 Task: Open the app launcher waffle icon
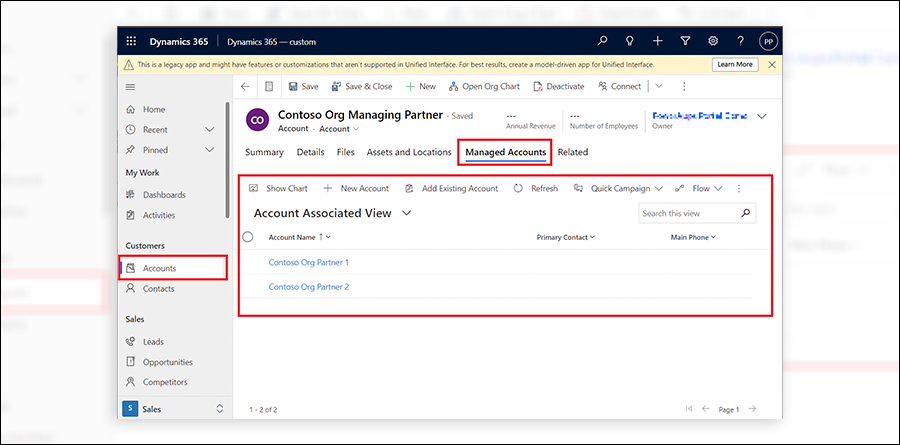click(131, 41)
